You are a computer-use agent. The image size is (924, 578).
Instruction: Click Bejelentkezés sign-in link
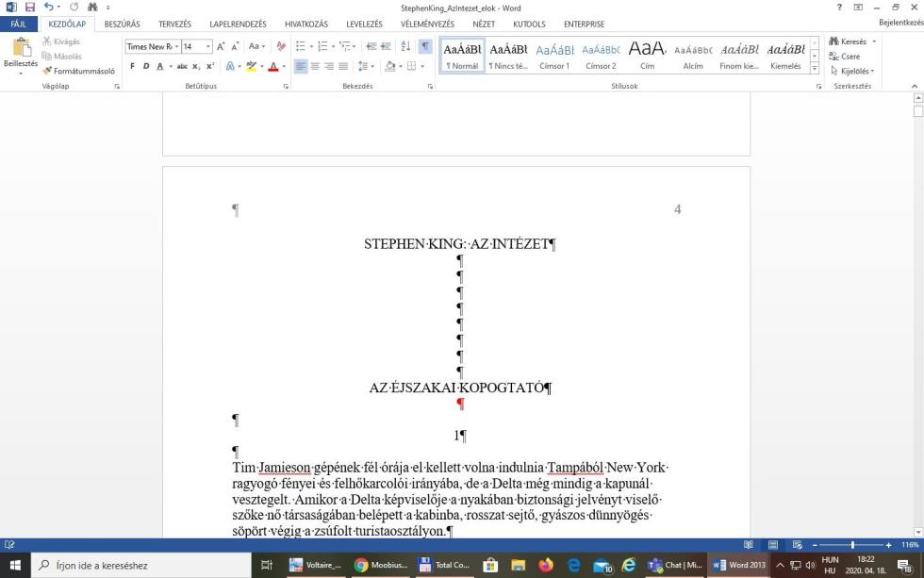click(900, 23)
